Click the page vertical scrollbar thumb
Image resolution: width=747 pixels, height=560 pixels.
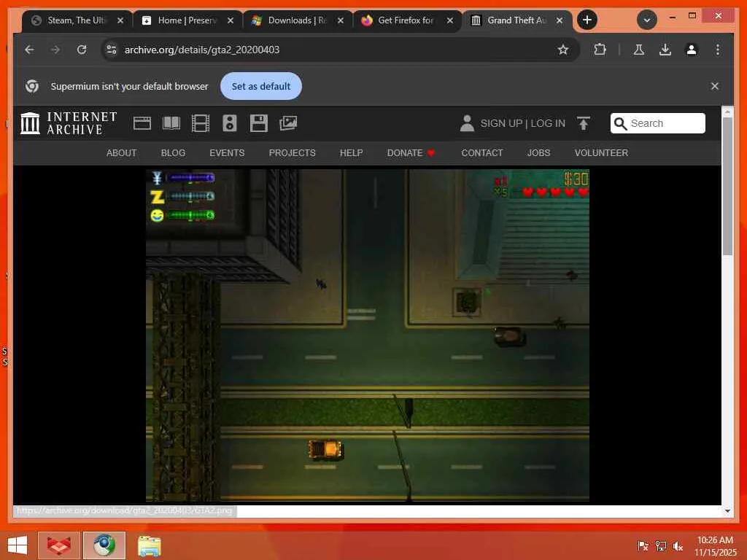pos(727,186)
